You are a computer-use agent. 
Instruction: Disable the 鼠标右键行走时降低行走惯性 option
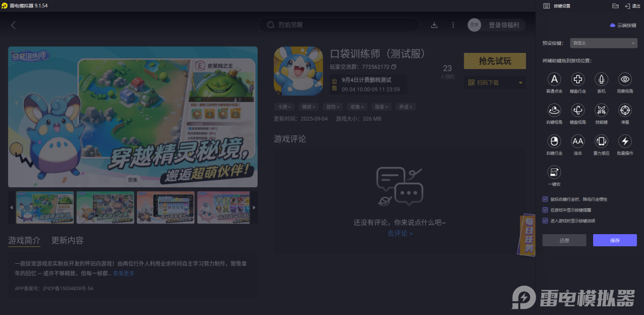pyautogui.click(x=544, y=200)
